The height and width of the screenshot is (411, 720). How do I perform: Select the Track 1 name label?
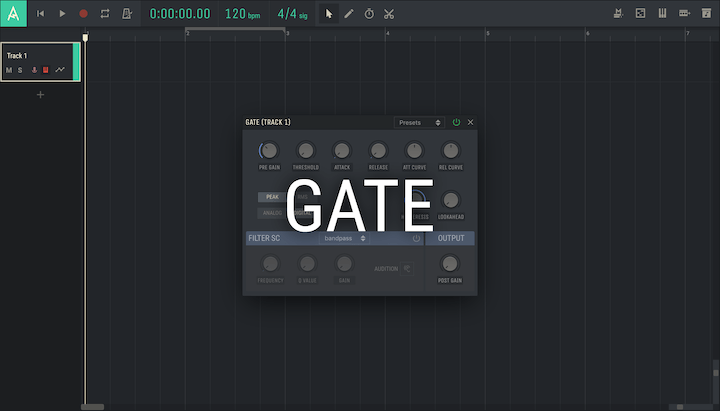tap(17, 56)
